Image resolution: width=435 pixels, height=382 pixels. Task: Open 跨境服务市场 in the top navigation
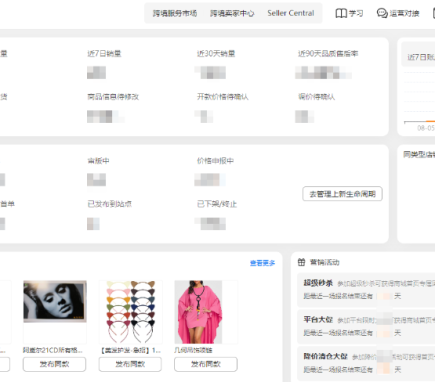point(175,13)
